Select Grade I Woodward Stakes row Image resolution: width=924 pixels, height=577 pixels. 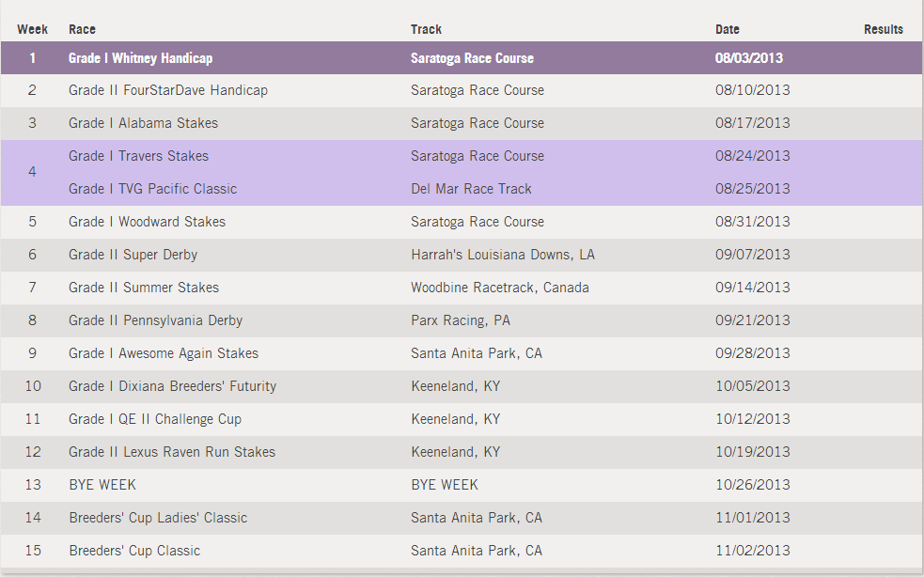147,222
